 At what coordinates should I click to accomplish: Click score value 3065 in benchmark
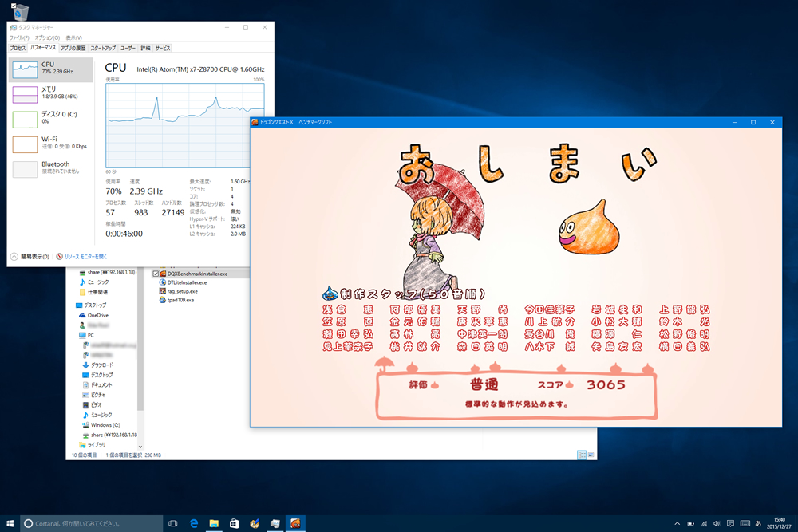coord(606,385)
